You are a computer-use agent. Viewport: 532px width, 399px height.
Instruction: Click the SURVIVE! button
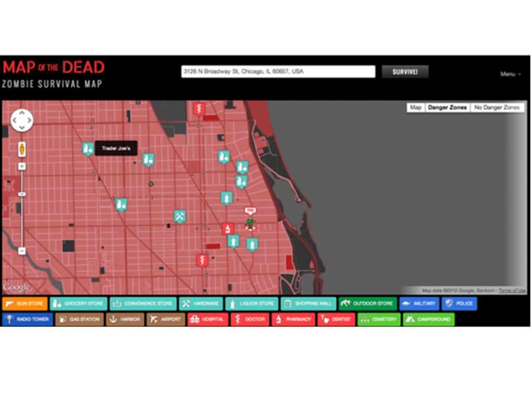[x=405, y=72]
